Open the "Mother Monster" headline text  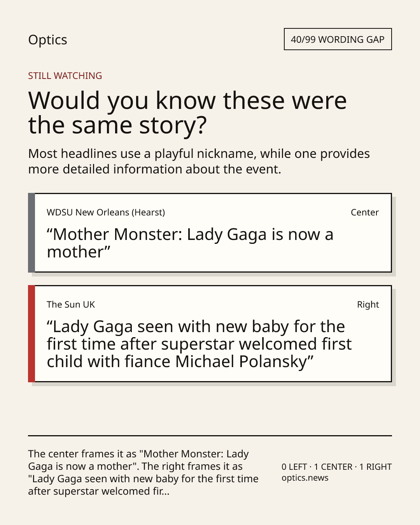coord(190,243)
